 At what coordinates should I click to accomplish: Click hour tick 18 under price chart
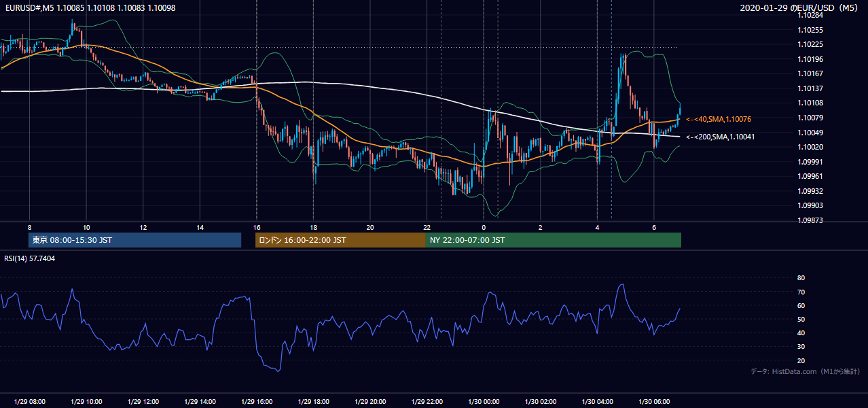tap(313, 227)
